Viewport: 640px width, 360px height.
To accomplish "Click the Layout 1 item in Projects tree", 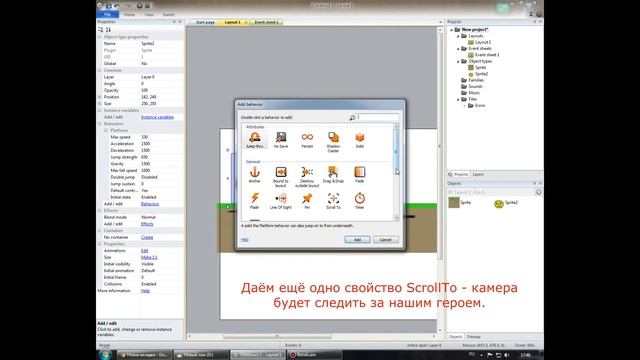I will [x=483, y=42].
